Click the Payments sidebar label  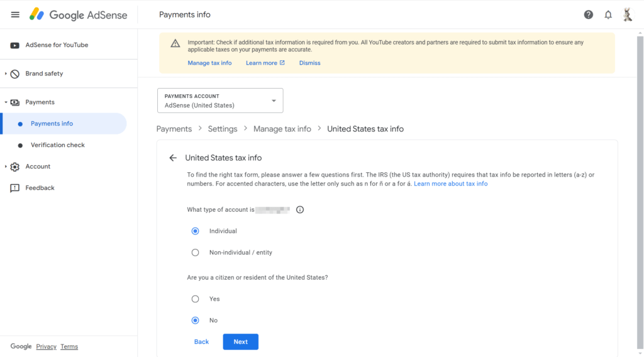coord(40,102)
